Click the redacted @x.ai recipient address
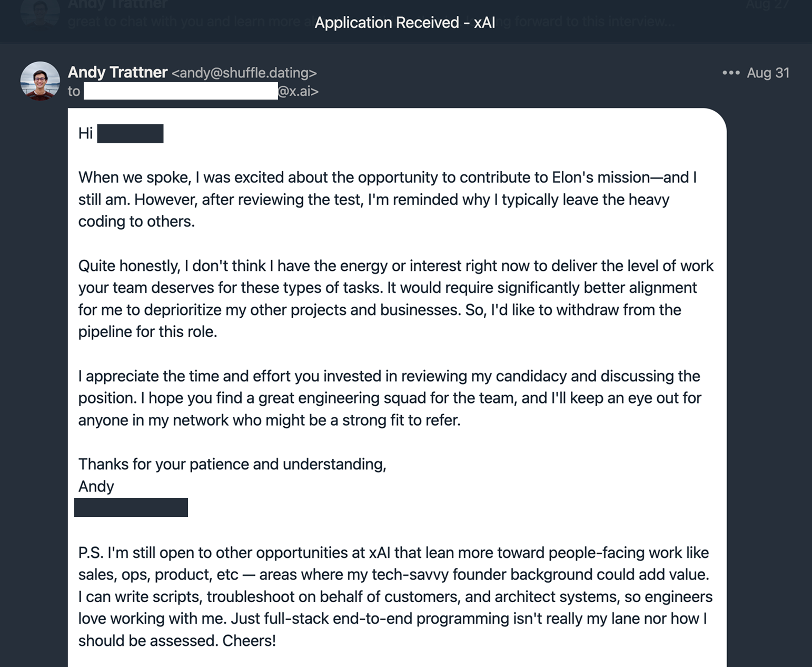Viewport: 812px width, 667px height. point(201,91)
